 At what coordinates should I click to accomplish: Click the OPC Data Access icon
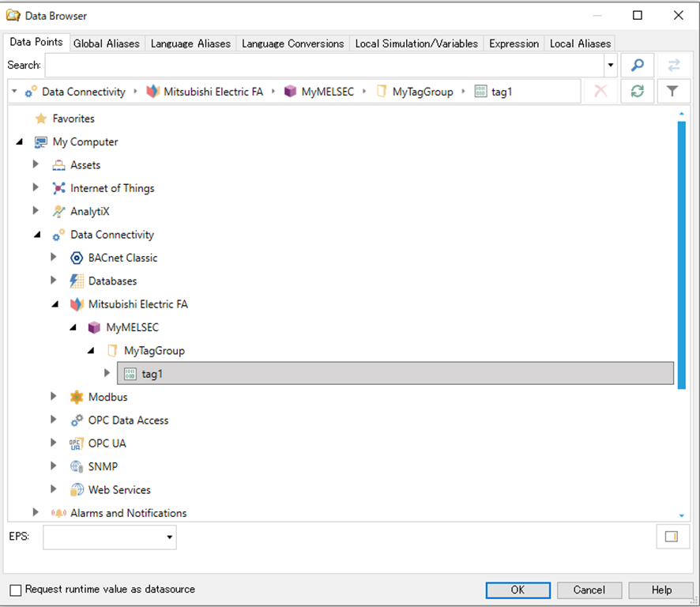pos(77,420)
